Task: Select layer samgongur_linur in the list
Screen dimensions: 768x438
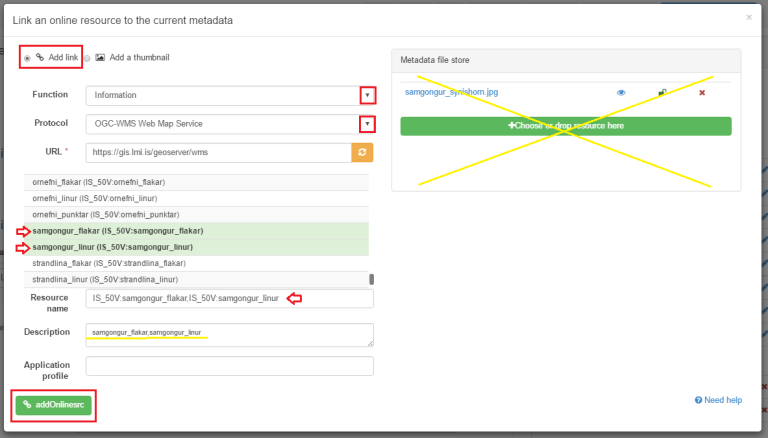Action: pos(112,247)
